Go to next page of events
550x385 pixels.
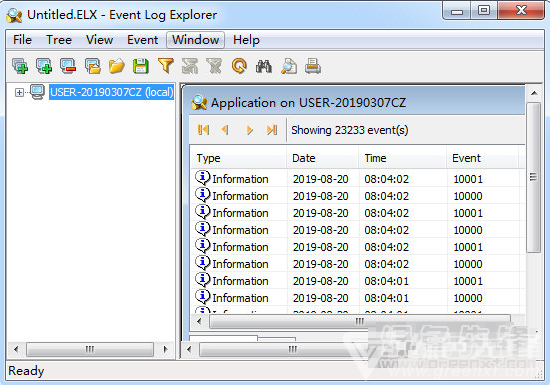point(249,130)
